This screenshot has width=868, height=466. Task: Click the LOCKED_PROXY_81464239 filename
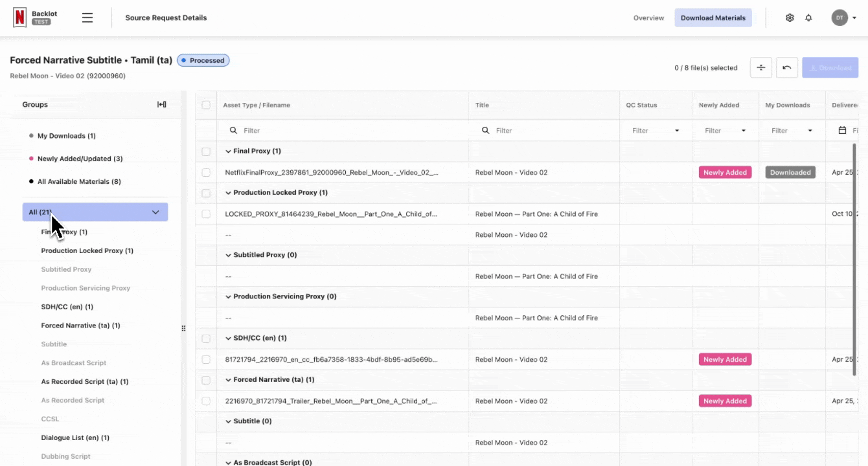(331, 214)
